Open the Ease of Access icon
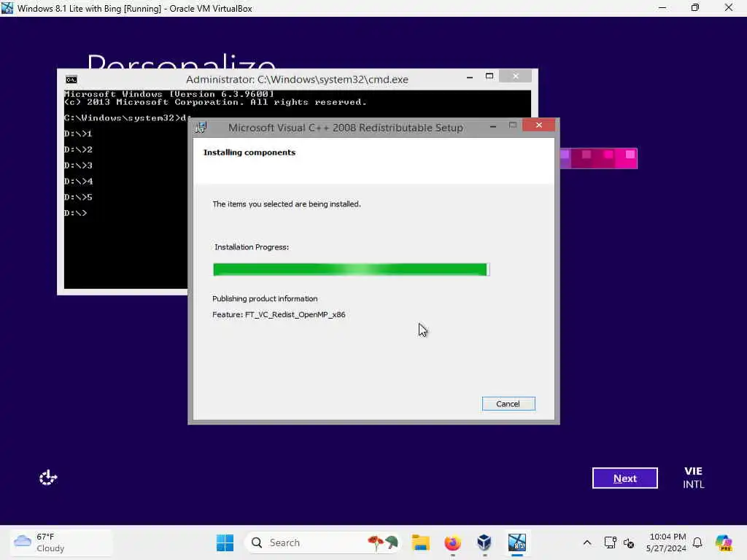This screenshot has height=560, width=747. click(x=47, y=477)
